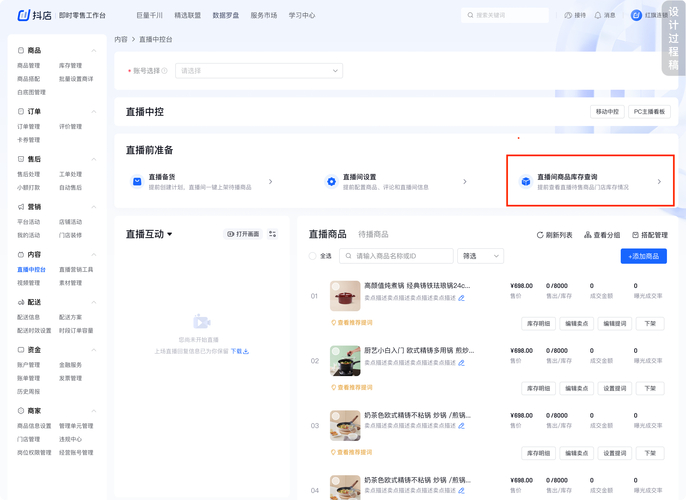Click the 接待 customer service icon
This screenshot has width=686, height=500.
pyautogui.click(x=568, y=15)
